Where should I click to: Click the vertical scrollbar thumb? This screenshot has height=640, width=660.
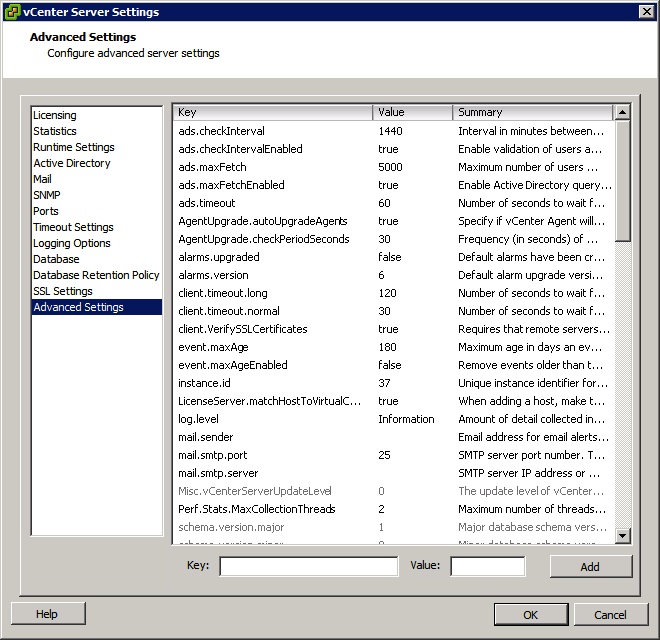click(622, 181)
